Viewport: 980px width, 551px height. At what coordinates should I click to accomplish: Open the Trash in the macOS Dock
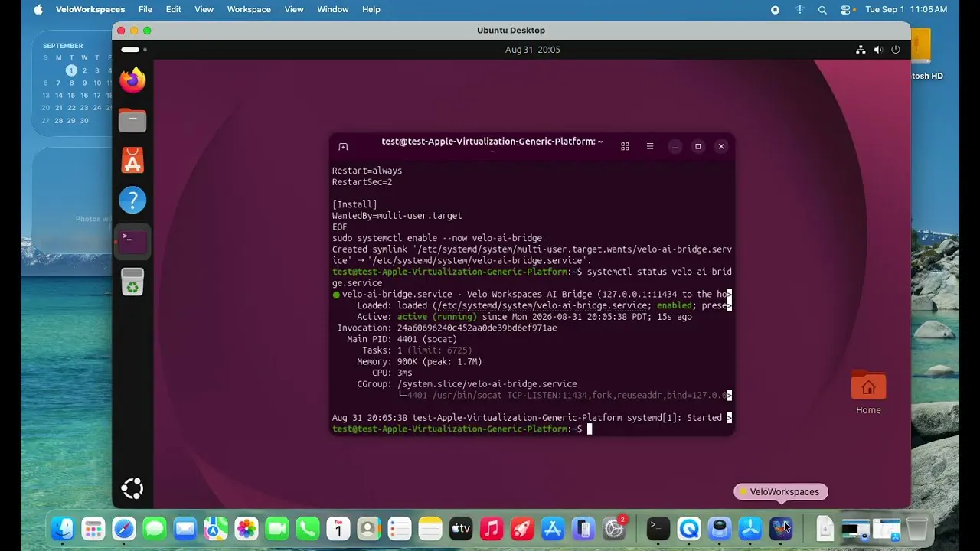point(917,528)
